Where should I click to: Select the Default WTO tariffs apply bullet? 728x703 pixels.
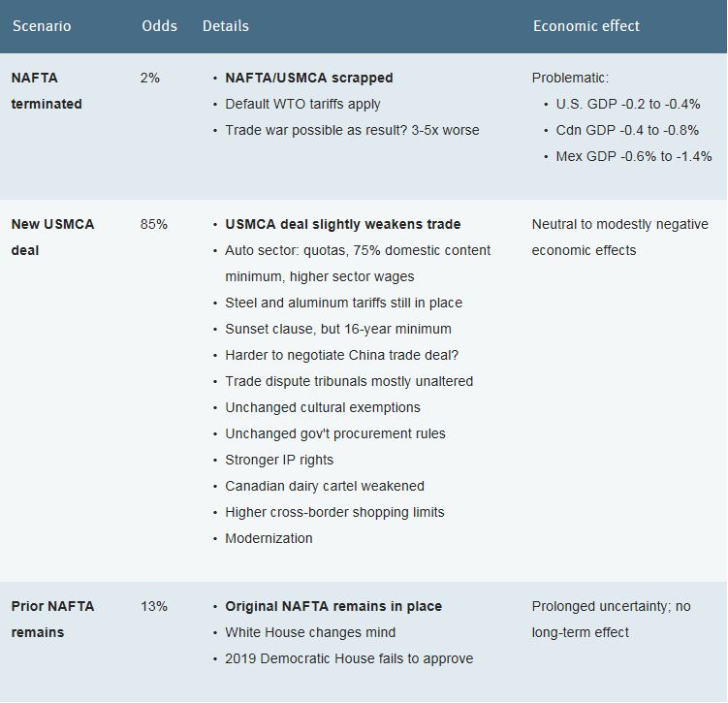click(x=302, y=104)
